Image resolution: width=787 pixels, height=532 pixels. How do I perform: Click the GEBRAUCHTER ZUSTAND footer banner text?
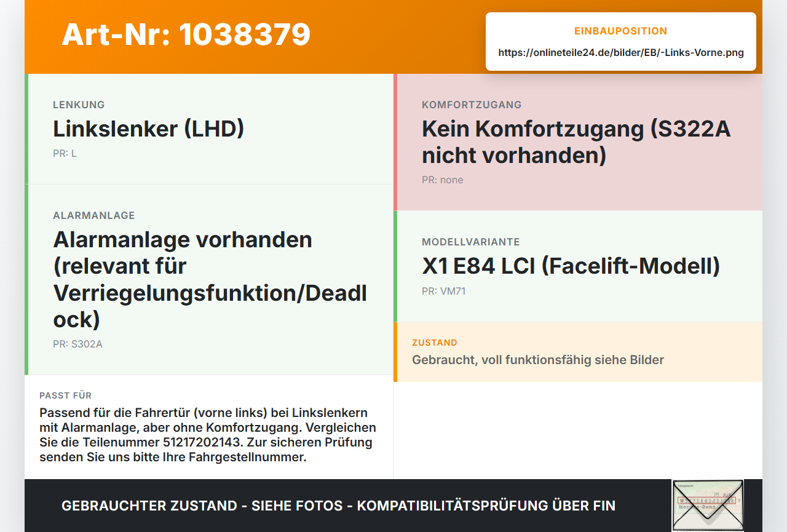[x=338, y=506]
